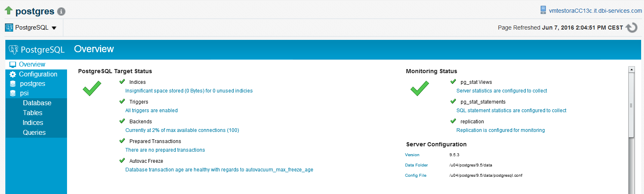Click the green check beside Autovac Freeze
This screenshot has height=194, width=644.
122,160
